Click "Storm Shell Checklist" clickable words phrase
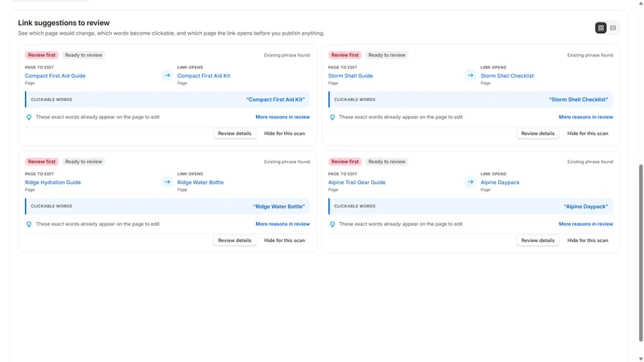 578,100
